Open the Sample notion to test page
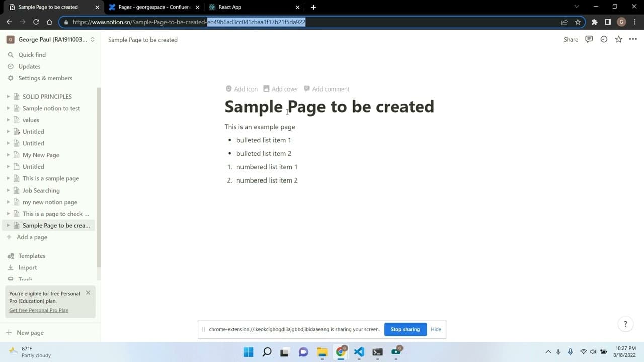Image resolution: width=644 pixels, height=362 pixels. tap(51, 108)
